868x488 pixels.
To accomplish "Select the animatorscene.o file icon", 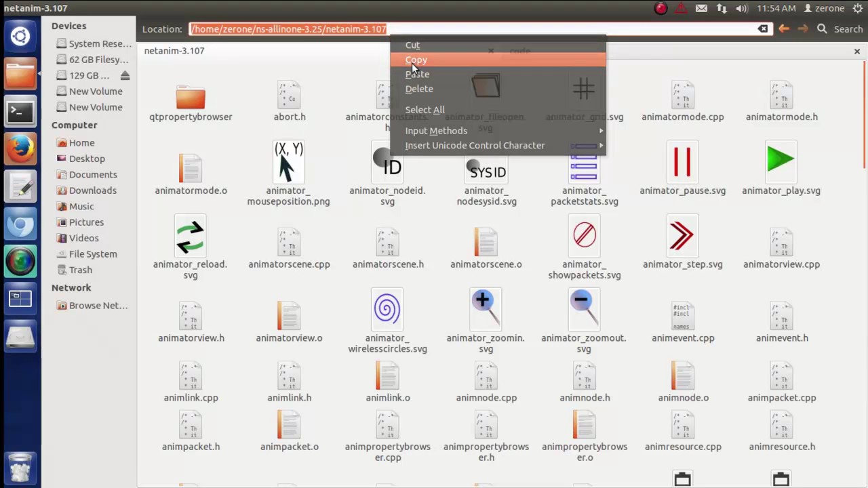I will (x=486, y=243).
